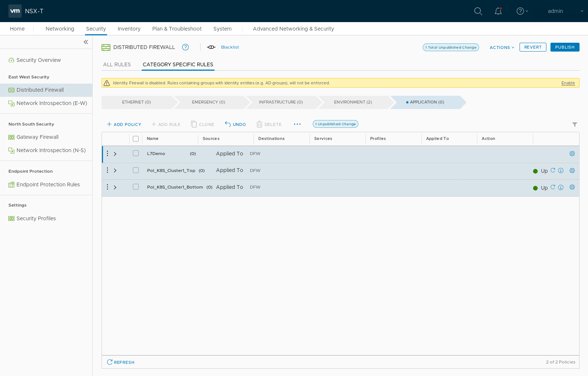Expand the Pol_K8S_Cluster1_Top policy row

(x=115, y=171)
